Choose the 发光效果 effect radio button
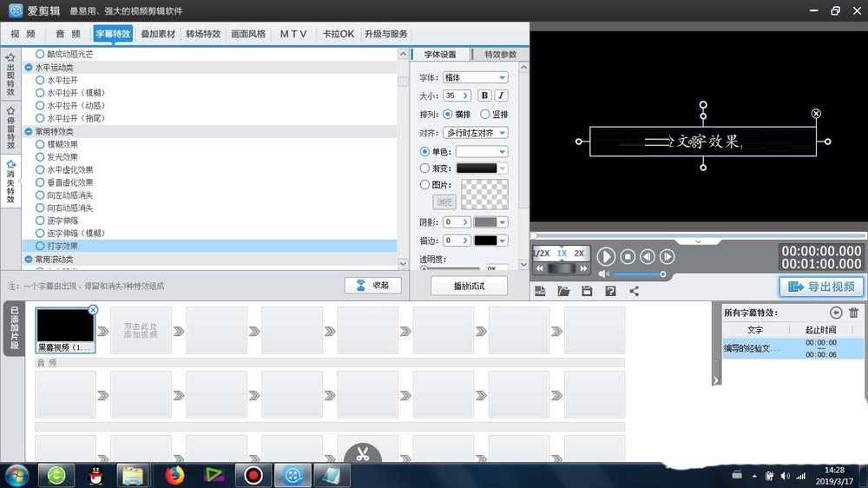868x488 pixels. (40, 157)
